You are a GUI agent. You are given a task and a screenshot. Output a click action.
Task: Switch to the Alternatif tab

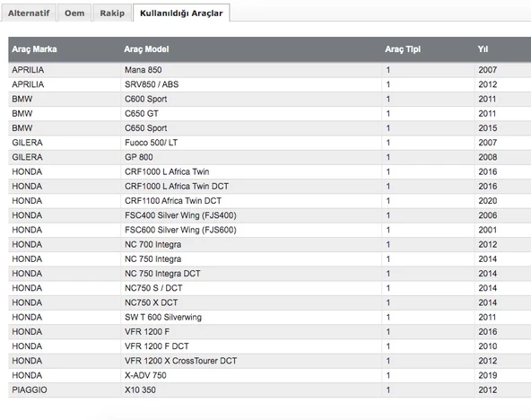click(29, 13)
